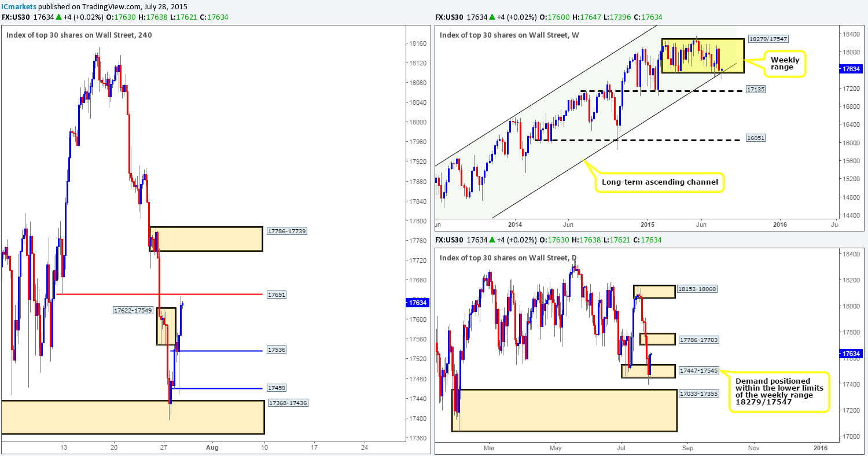
Task: Click the 'Sep' label on daily time axis
Action: (x=688, y=447)
